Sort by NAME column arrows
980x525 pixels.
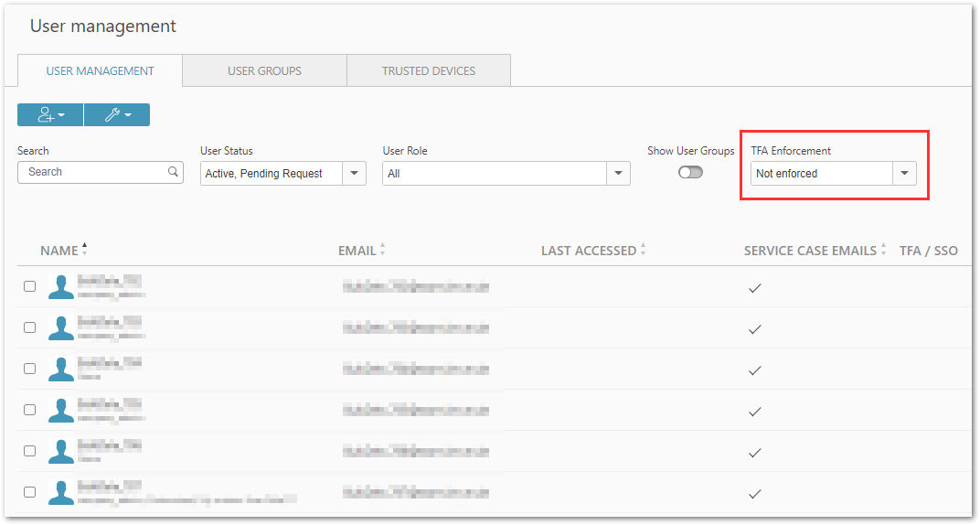pos(84,250)
